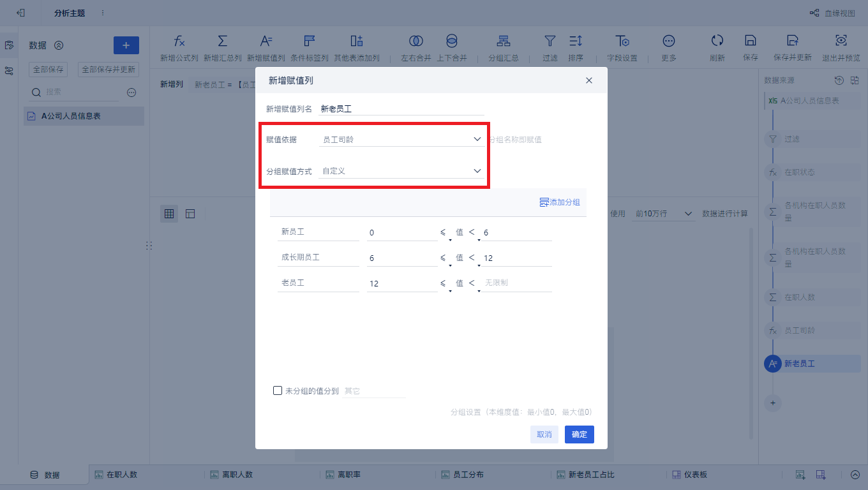868x490 pixels.
Task: Click the 新增公式列 fx toolbar icon
Action: (x=179, y=41)
